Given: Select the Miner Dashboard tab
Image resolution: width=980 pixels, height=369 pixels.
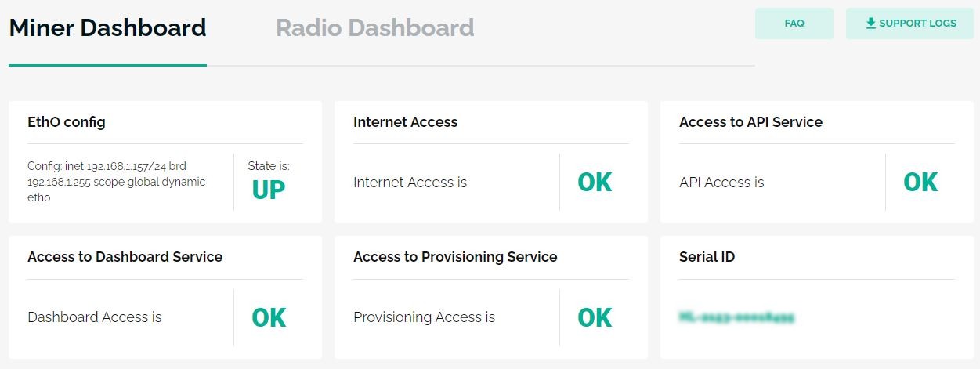Looking at the screenshot, I should [x=107, y=28].
